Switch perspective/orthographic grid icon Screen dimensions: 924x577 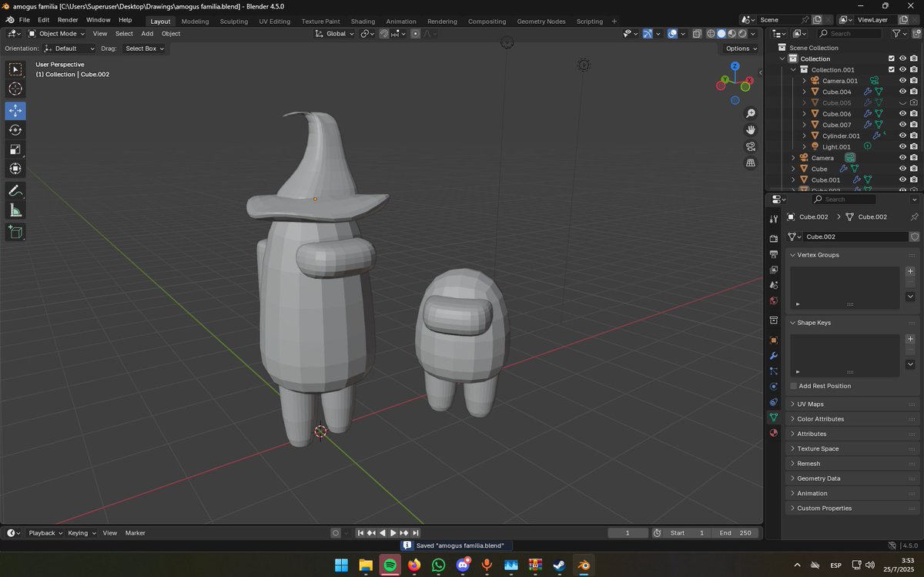pos(751,163)
